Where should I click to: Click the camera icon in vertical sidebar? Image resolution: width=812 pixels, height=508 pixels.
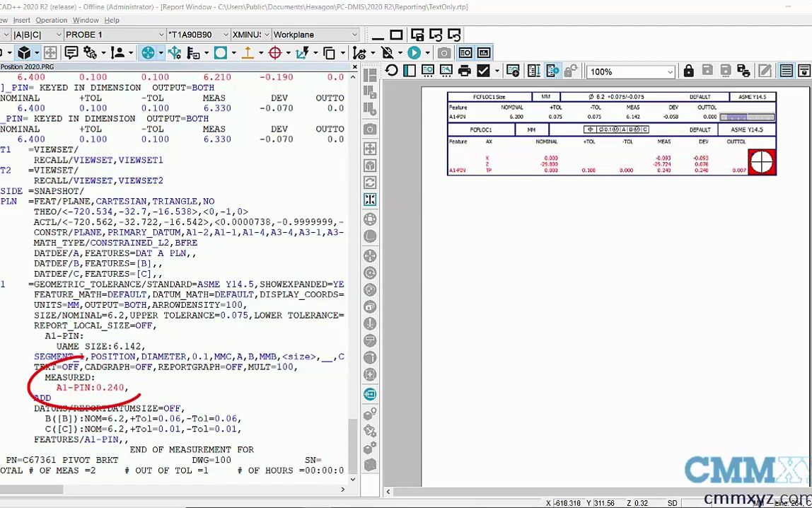370,129
